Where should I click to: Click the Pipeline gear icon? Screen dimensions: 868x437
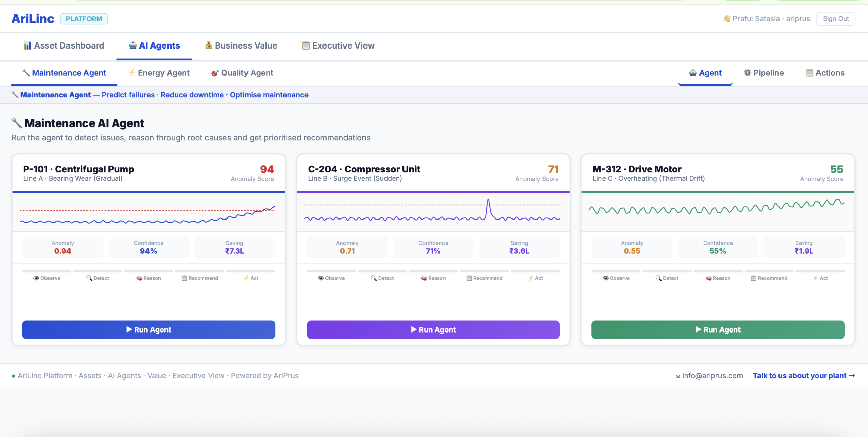click(747, 73)
